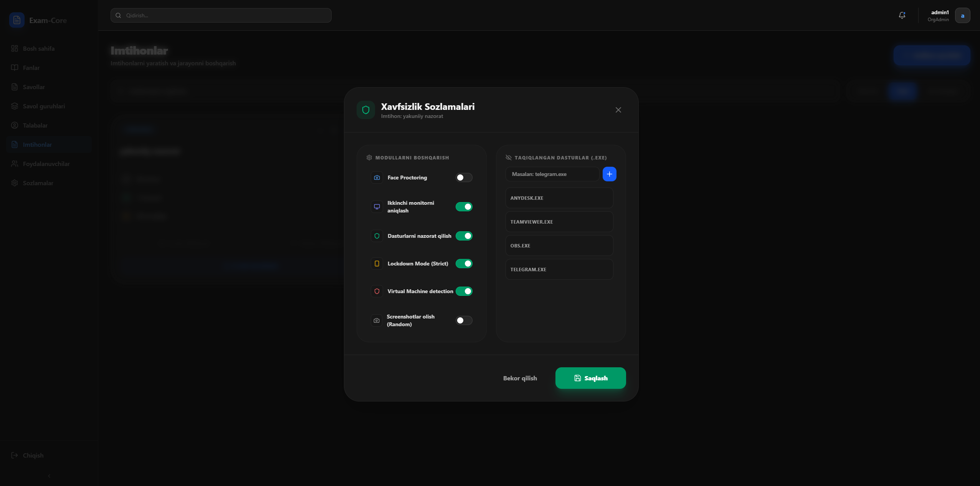
Task: Click the shield icon beside Dasturlarni nazorat qilish
Action: click(376, 236)
